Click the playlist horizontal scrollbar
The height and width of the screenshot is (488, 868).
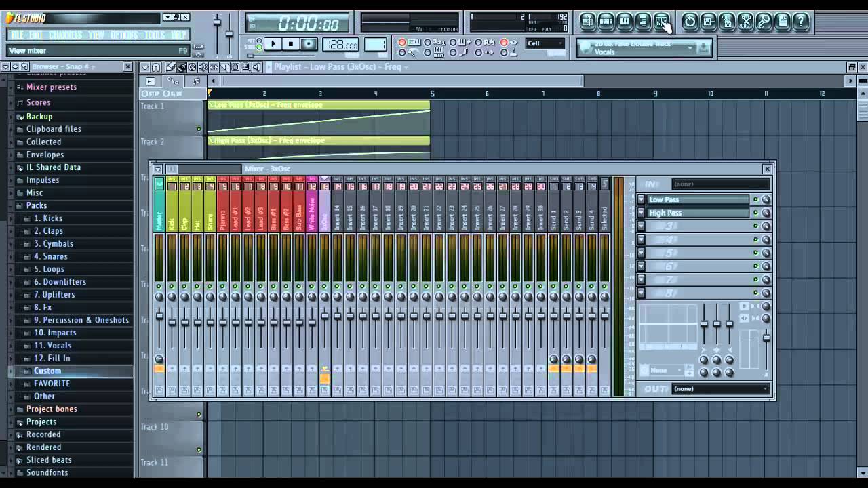403,81
